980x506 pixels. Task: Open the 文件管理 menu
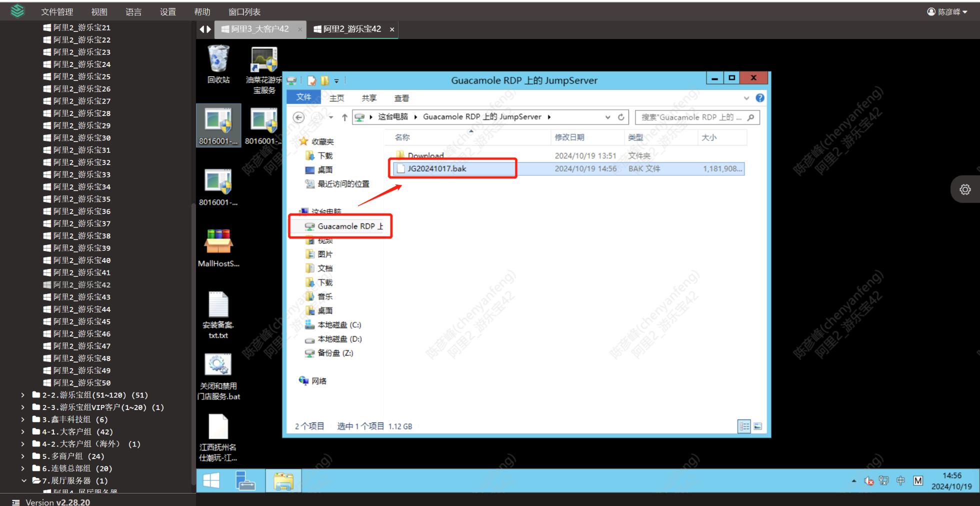[57, 12]
